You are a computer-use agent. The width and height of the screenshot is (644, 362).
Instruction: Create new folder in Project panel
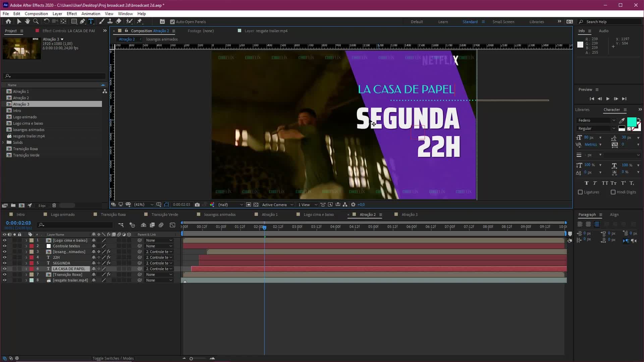[13, 205]
